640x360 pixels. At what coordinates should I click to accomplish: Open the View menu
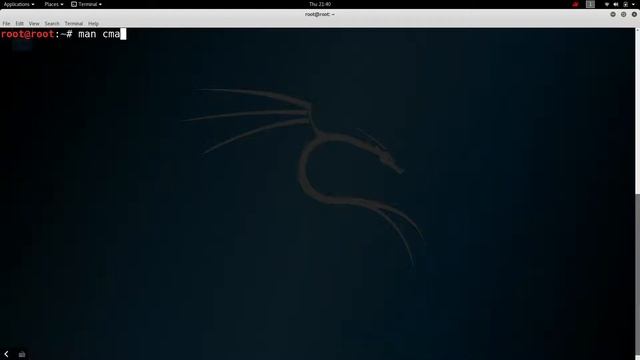coord(34,24)
